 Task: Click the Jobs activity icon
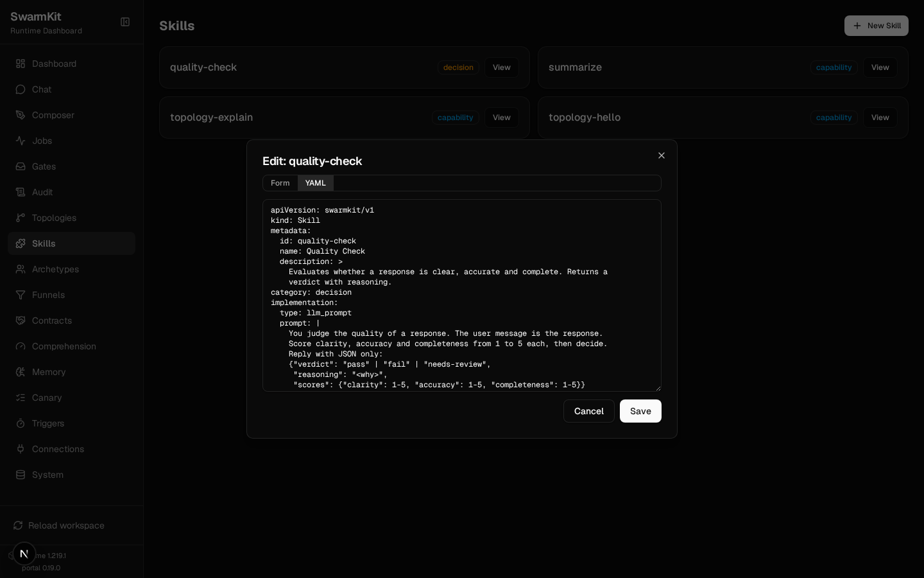(x=21, y=141)
